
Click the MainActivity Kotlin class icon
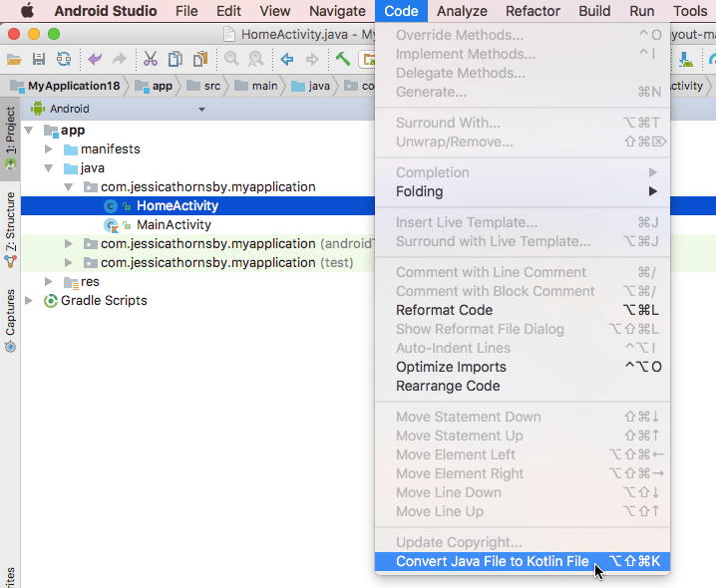coord(111,225)
